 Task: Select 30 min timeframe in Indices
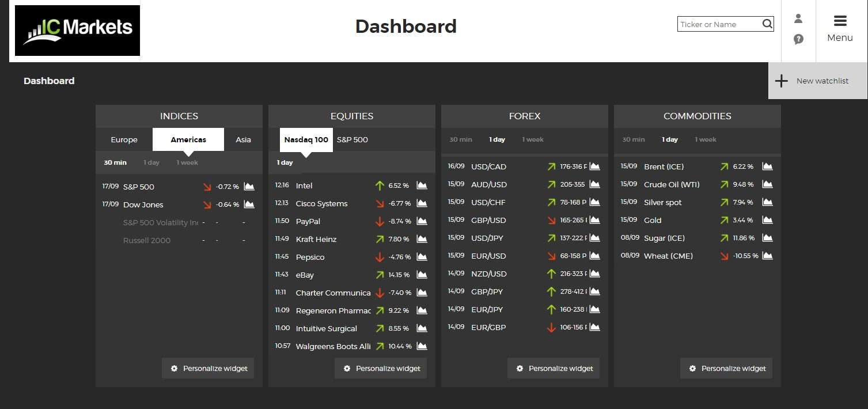115,162
